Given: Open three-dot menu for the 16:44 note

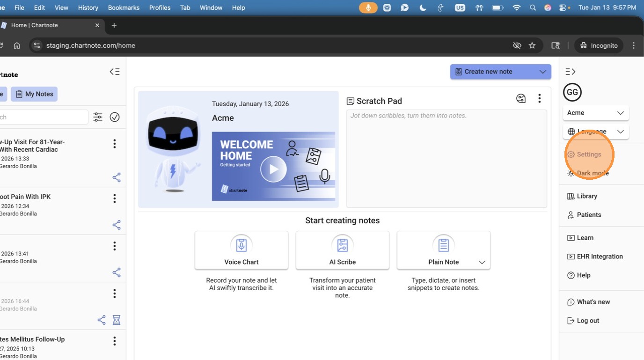Looking at the screenshot, I should [x=115, y=294].
